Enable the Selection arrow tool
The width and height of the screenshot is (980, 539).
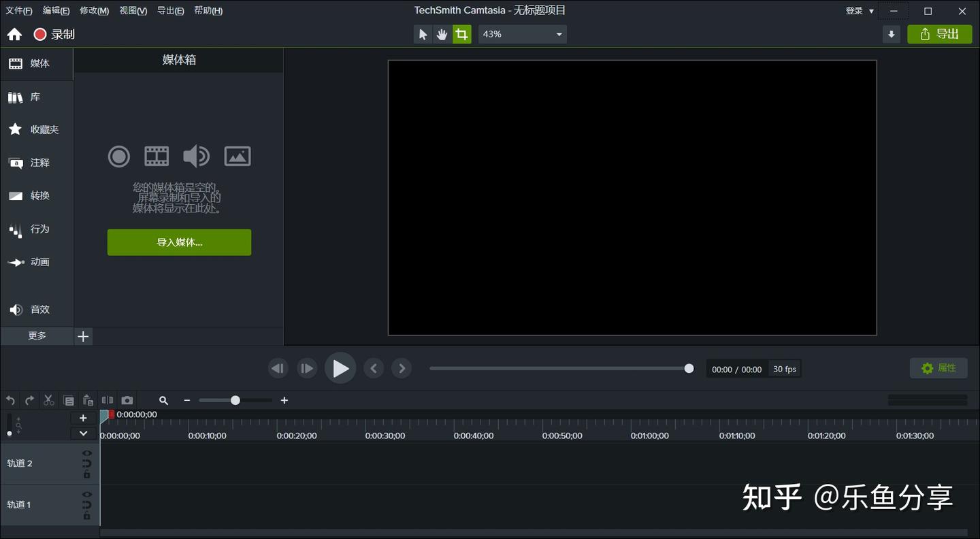pyautogui.click(x=423, y=33)
